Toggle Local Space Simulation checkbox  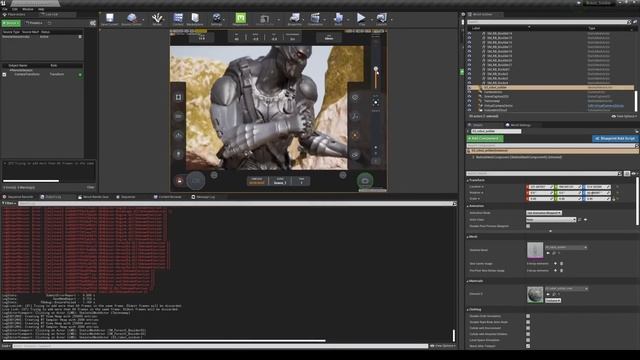528,340
